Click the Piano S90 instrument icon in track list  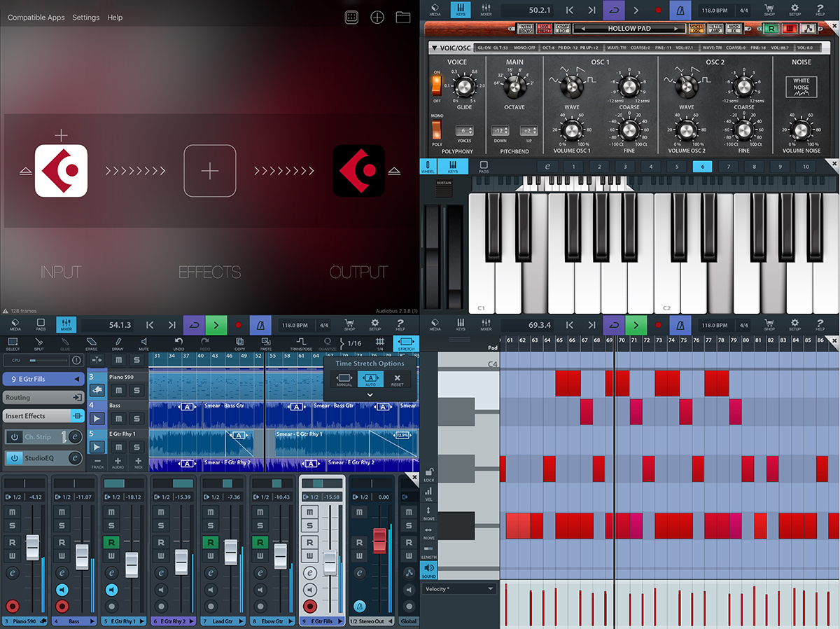click(97, 390)
